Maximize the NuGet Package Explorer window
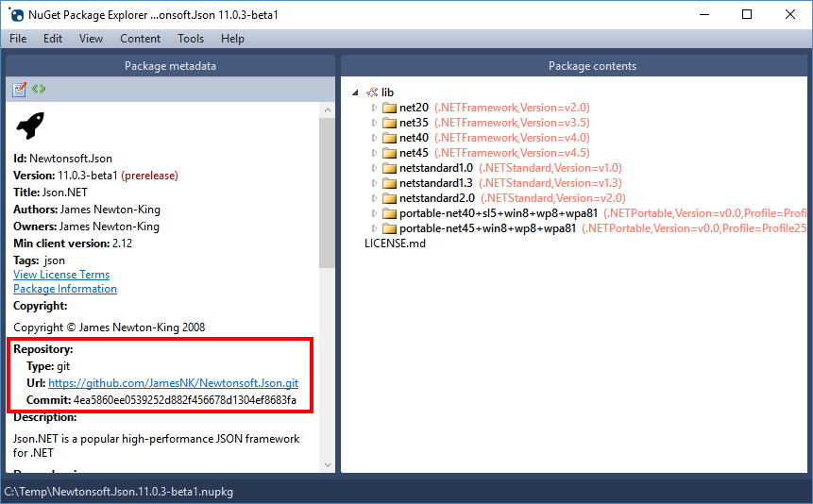Viewport: 813px width, 504px height. [747, 14]
